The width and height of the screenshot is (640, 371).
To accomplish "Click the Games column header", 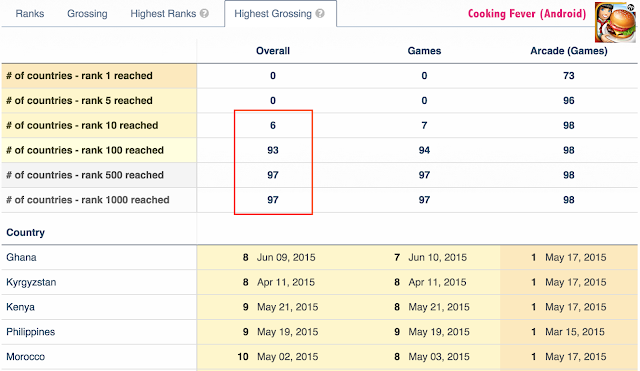I will point(424,51).
